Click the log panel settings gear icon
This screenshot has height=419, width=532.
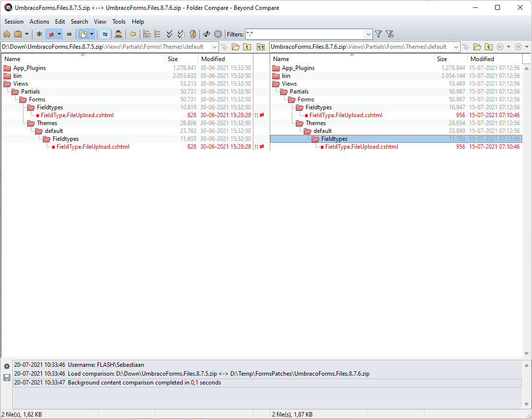click(7, 366)
